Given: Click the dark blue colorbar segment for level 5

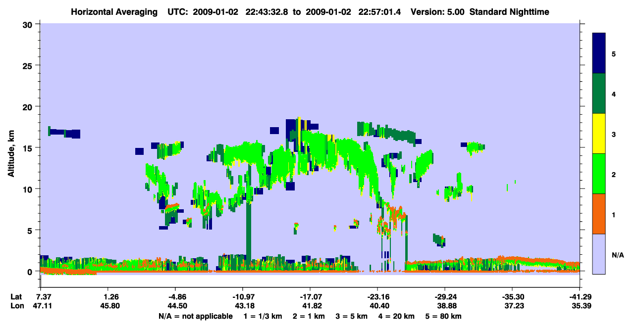Looking at the screenshot, I should tap(599, 53).
